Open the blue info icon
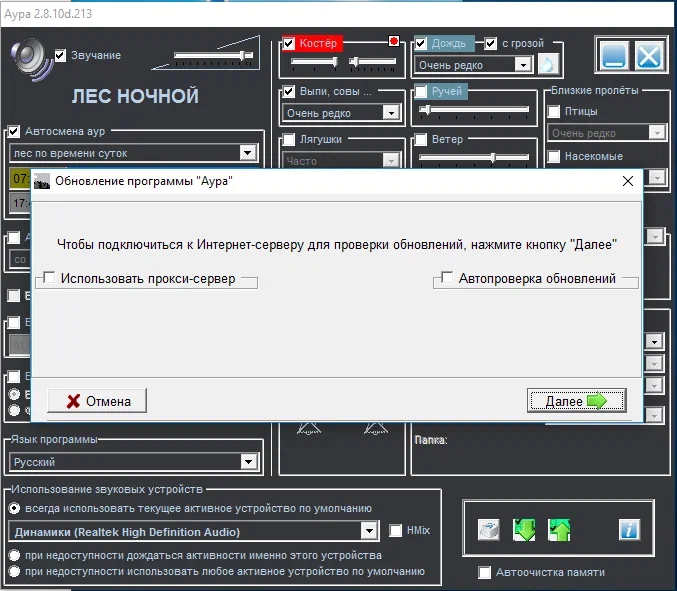This screenshot has width=677, height=591. (629, 530)
